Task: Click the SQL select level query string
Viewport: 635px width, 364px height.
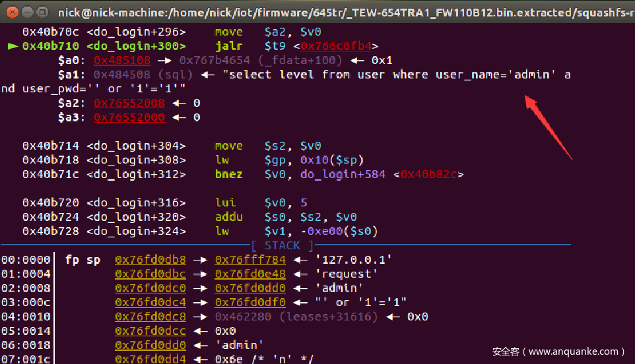Action: pos(397,75)
